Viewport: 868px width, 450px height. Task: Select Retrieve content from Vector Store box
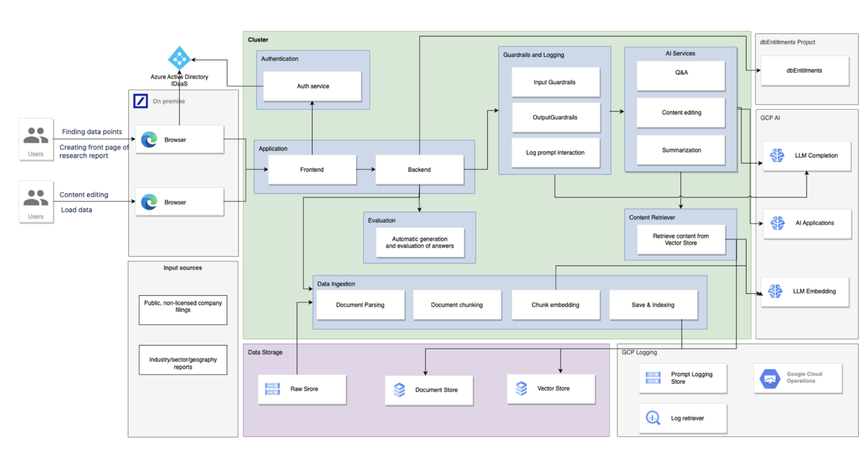click(x=681, y=239)
